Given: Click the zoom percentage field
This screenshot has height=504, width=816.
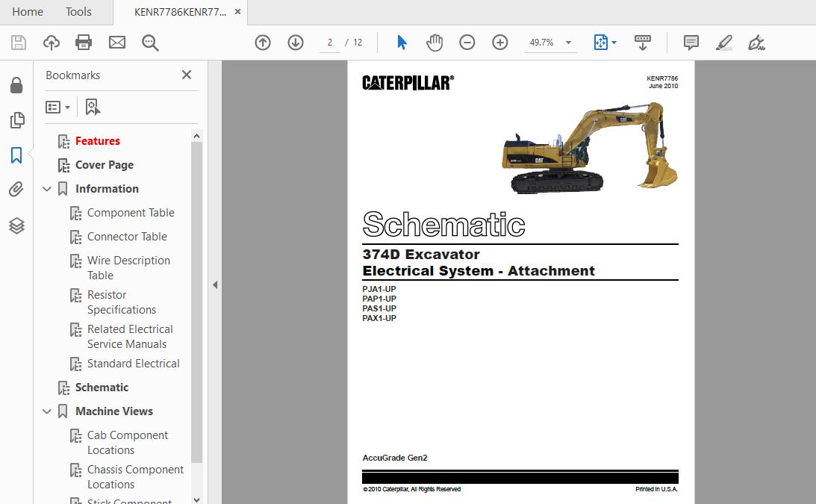Looking at the screenshot, I should click(542, 43).
